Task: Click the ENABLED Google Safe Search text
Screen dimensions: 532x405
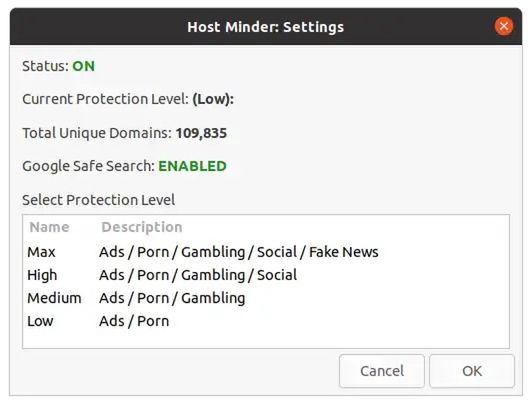Action: (x=192, y=166)
